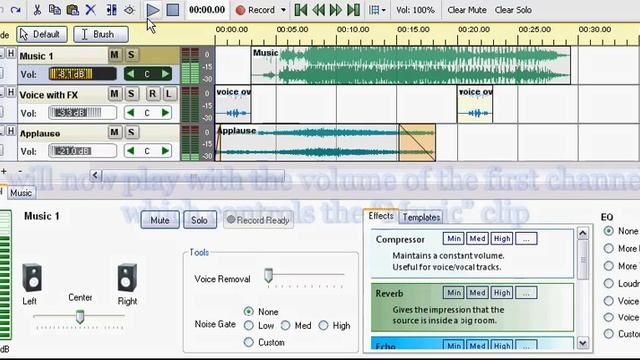Click Clear Mute in the toolbar

467,10
